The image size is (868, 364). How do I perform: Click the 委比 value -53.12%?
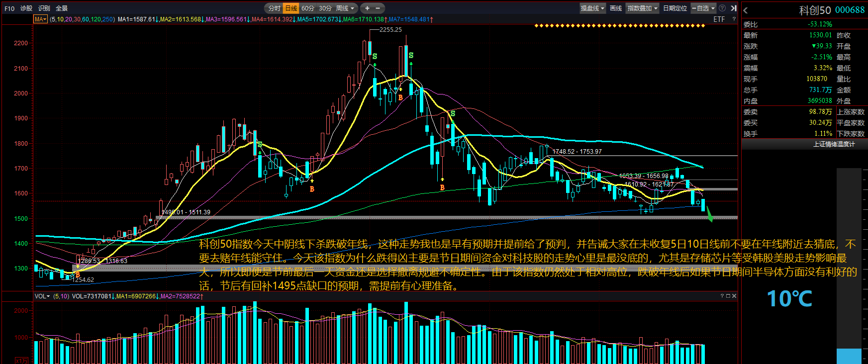tap(820, 24)
